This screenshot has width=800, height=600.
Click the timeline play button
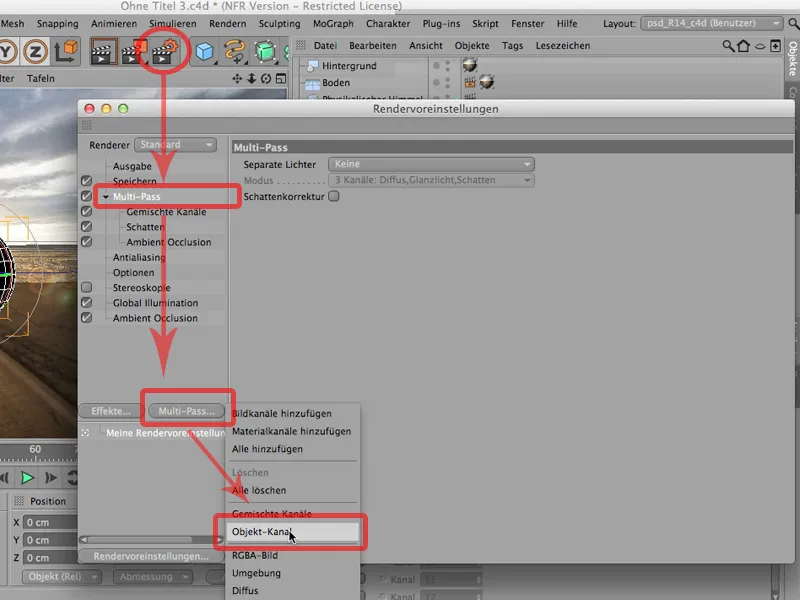[x=27, y=478]
